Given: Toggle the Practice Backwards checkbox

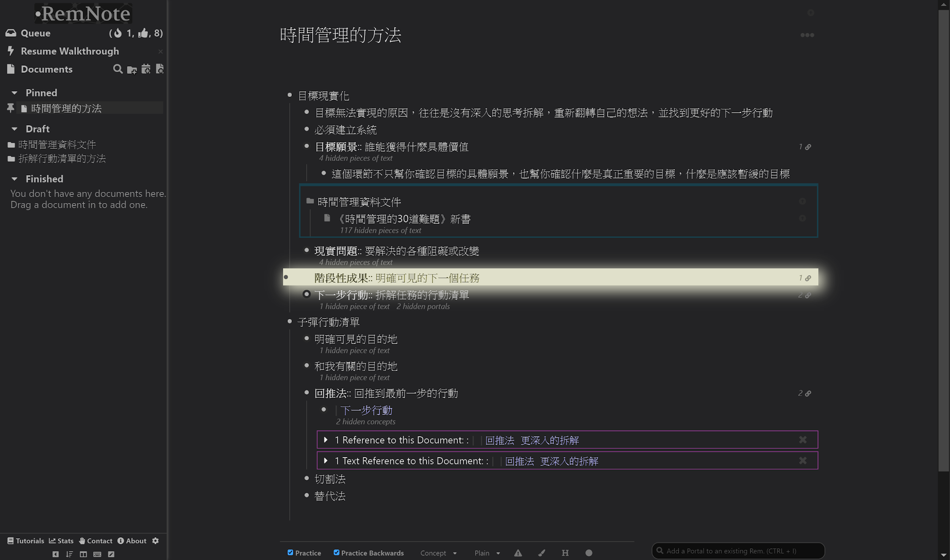Looking at the screenshot, I should 336,552.
